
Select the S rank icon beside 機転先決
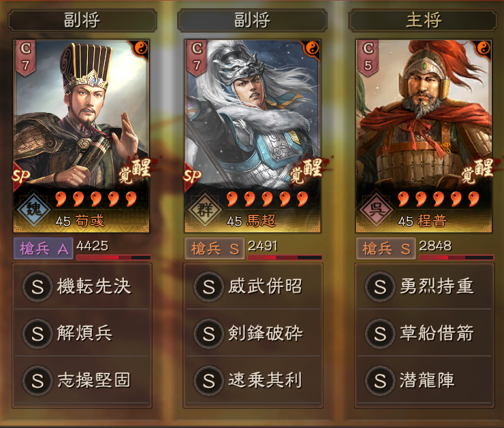click(37, 286)
